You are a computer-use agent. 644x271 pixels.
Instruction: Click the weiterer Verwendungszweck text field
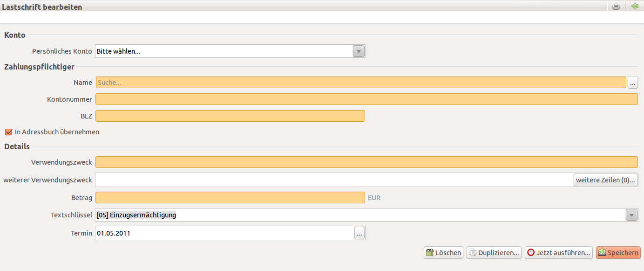click(x=334, y=180)
